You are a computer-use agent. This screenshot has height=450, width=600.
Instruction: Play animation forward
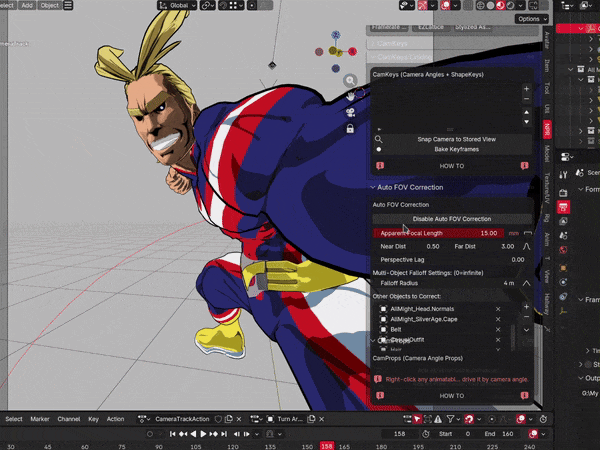[x=203, y=434]
